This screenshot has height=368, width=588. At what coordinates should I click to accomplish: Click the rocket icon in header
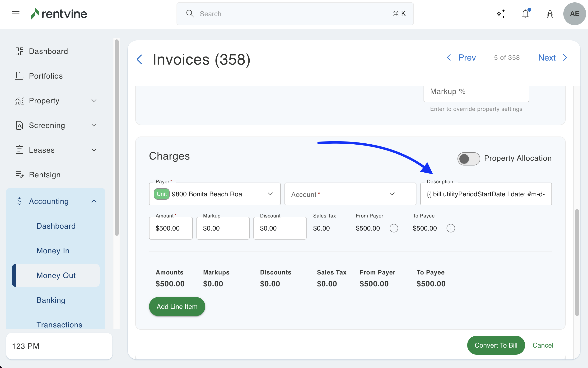(x=550, y=14)
